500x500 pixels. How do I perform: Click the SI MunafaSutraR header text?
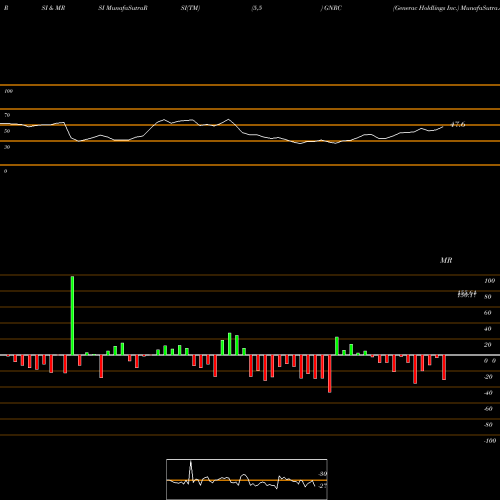(123, 8)
